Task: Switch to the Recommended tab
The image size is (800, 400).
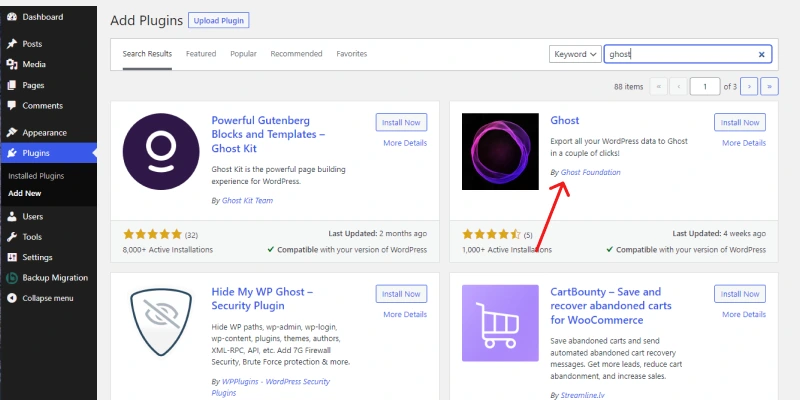Action: pos(296,54)
